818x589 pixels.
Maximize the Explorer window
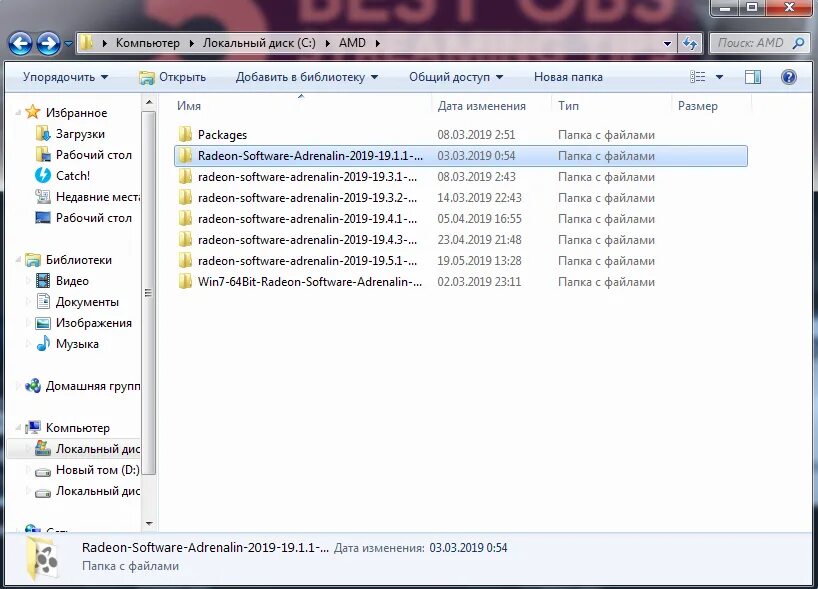click(x=752, y=7)
